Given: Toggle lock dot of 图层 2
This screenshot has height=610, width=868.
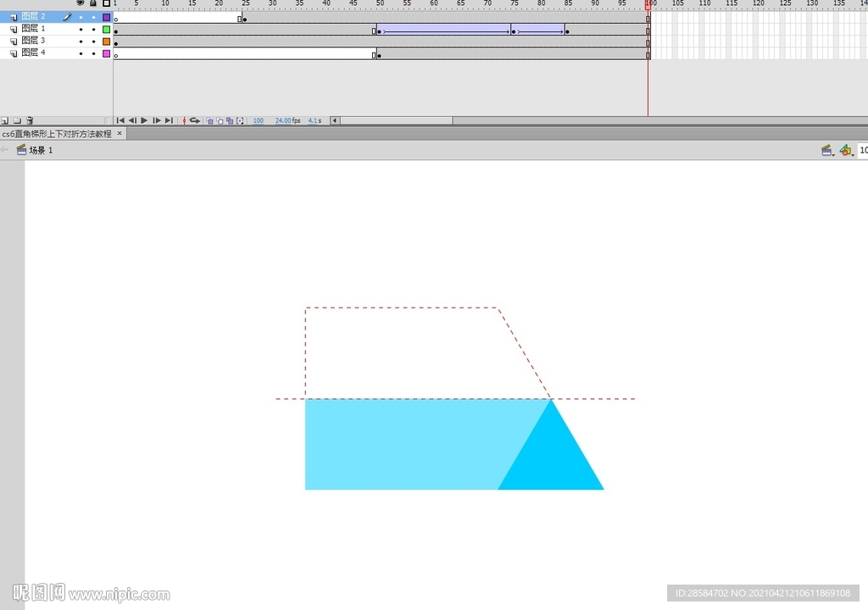Looking at the screenshot, I should (x=93, y=18).
